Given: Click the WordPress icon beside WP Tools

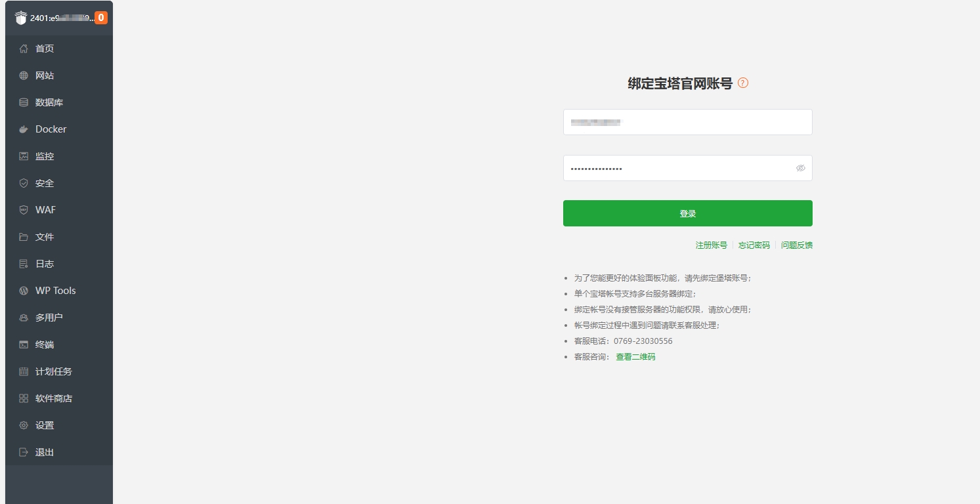Looking at the screenshot, I should coord(24,291).
